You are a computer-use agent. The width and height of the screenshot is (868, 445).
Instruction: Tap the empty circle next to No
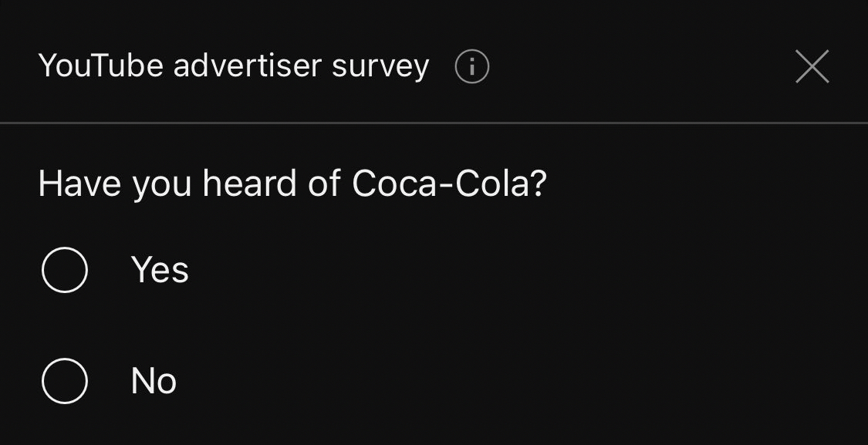pyautogui.click(x=64, y=380)
